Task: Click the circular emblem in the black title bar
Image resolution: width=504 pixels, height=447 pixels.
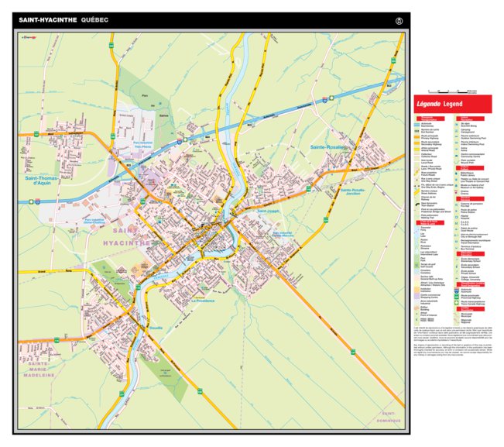Action: pos(399,21)
